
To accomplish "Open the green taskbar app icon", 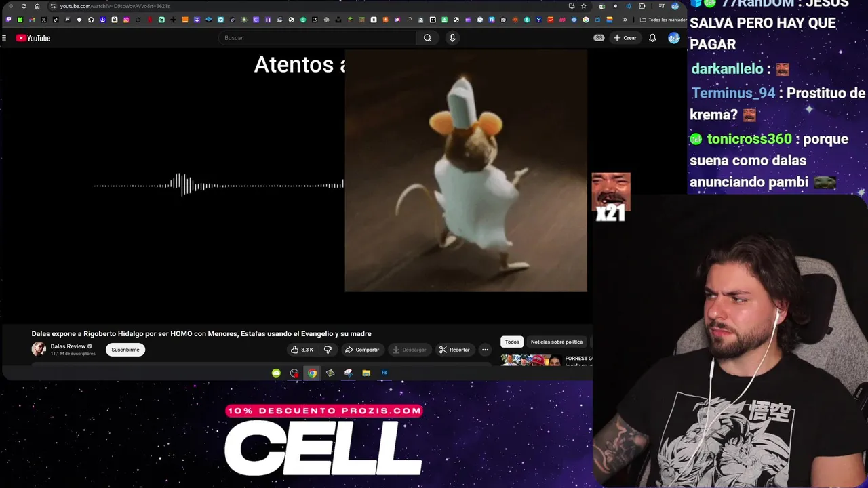I will click(x=276, y=373).
